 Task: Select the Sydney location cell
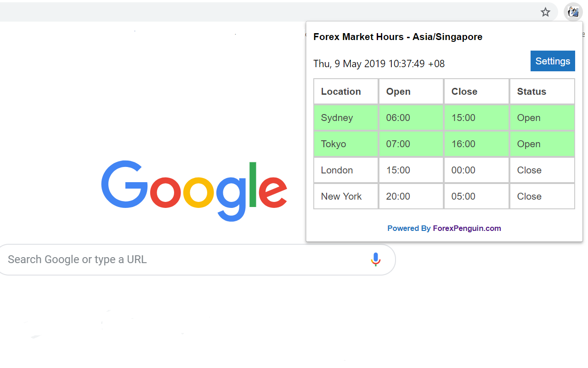346,118
